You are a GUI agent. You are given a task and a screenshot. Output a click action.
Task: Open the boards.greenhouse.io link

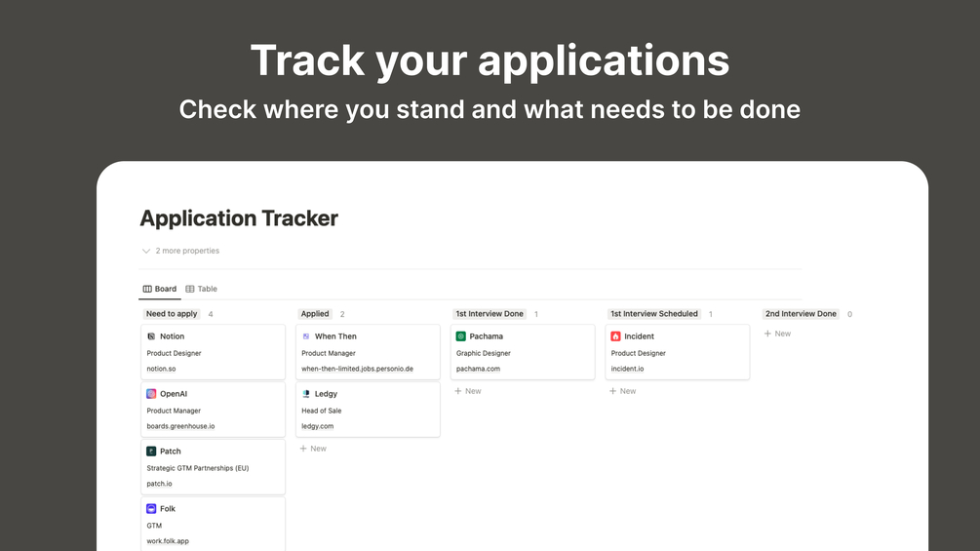180,426
